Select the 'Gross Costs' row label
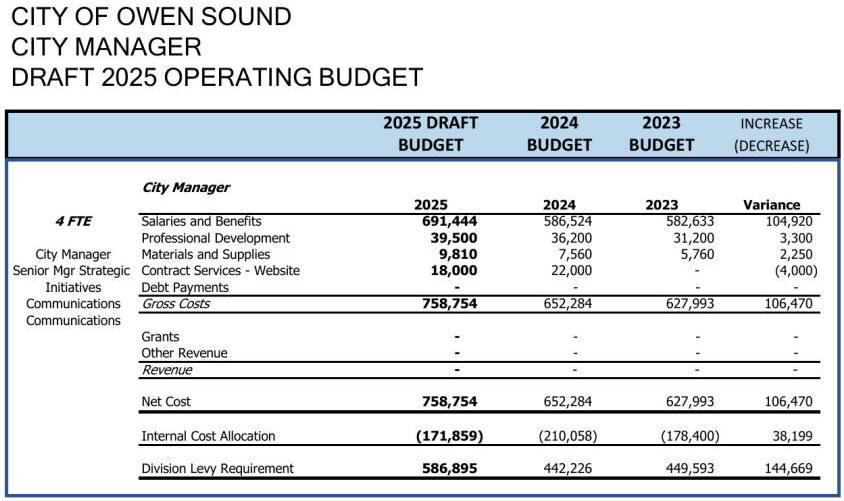 pos(175,304)
